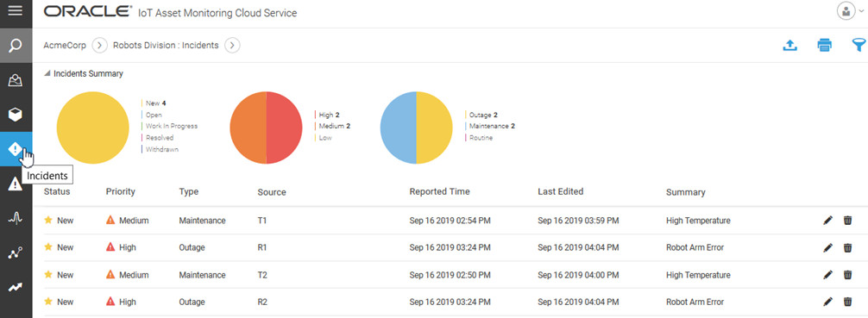This screenshot has width=868, height=318.
Task: Open the connected-nodes sidebar icon
Action: (x=16, y=253)
